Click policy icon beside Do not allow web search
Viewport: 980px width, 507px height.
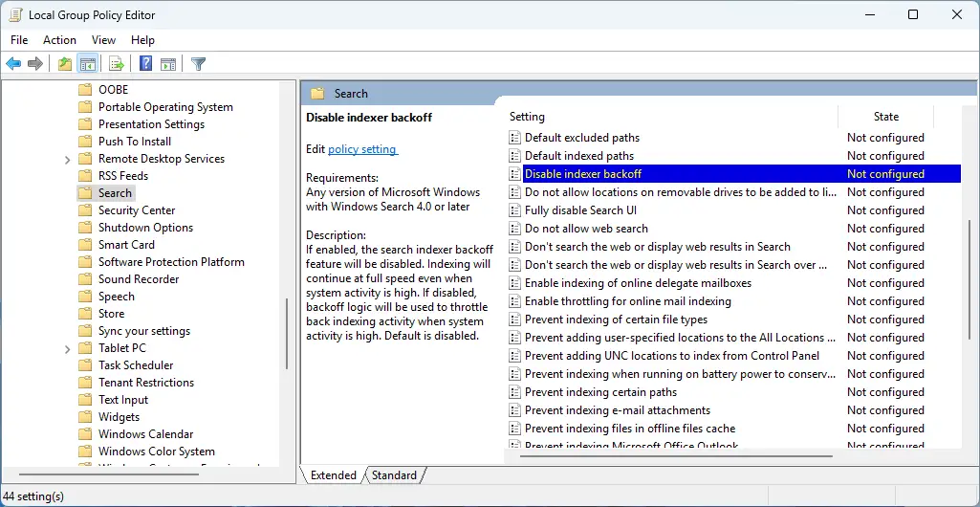515,229
